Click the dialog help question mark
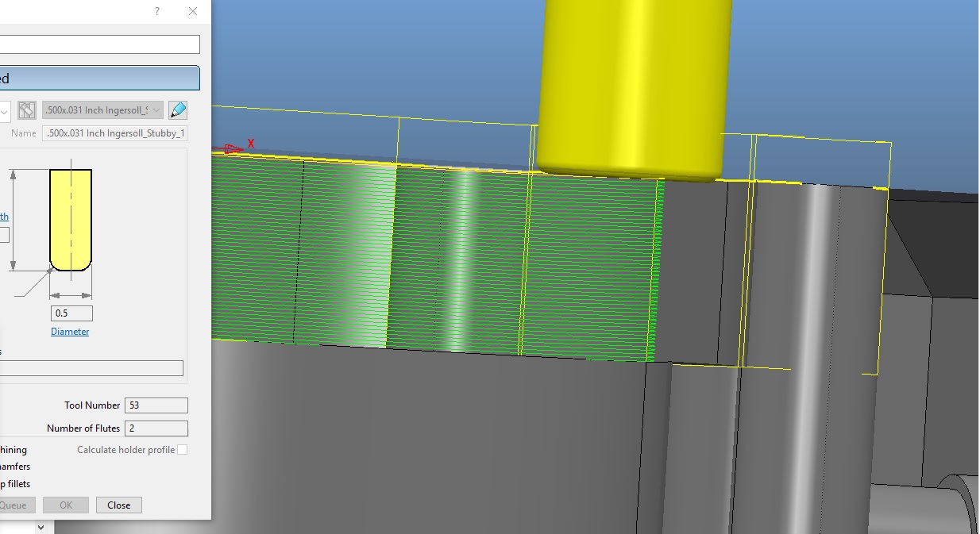 [x=156, y=11]
